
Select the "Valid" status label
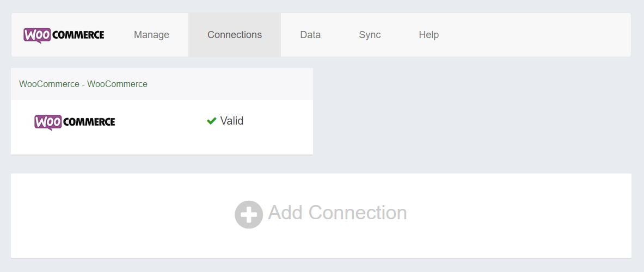[232, 121]
